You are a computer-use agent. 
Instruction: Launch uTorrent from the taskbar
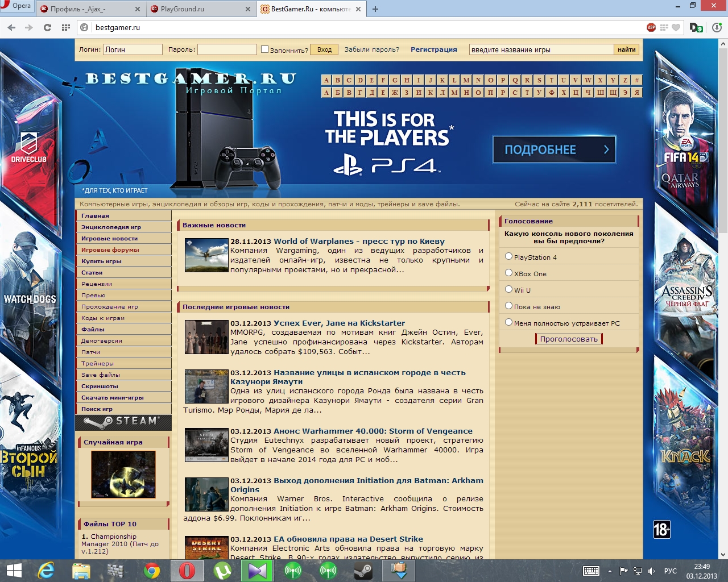222,571
